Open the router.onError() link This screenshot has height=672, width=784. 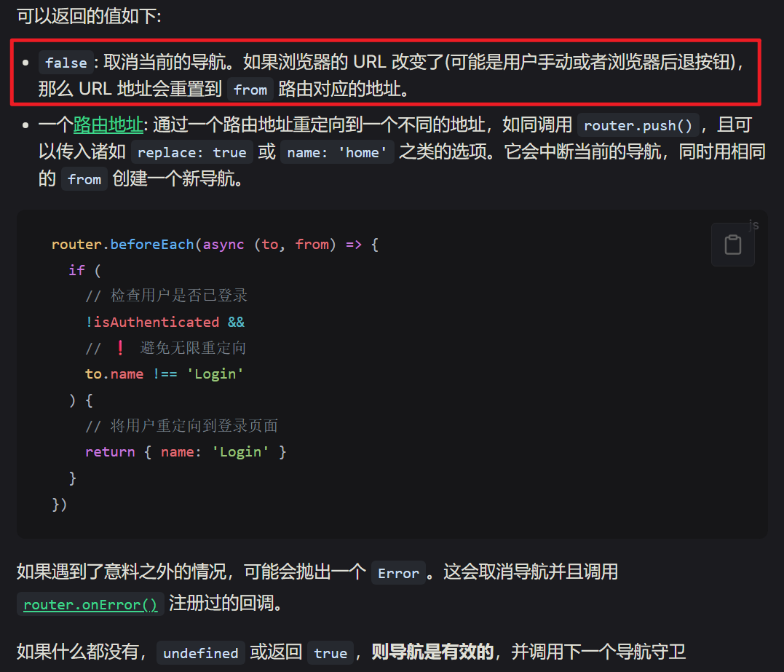coord(90,604)
